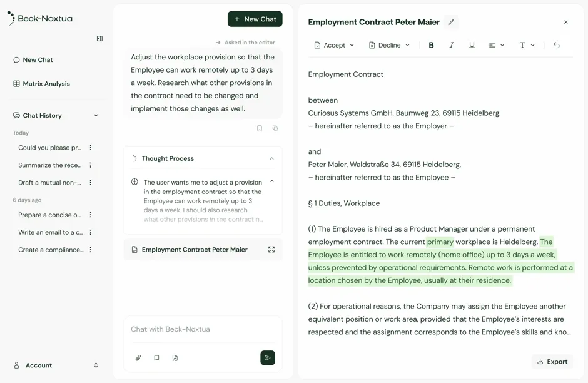Click the send message arrow button

[268, 358]
